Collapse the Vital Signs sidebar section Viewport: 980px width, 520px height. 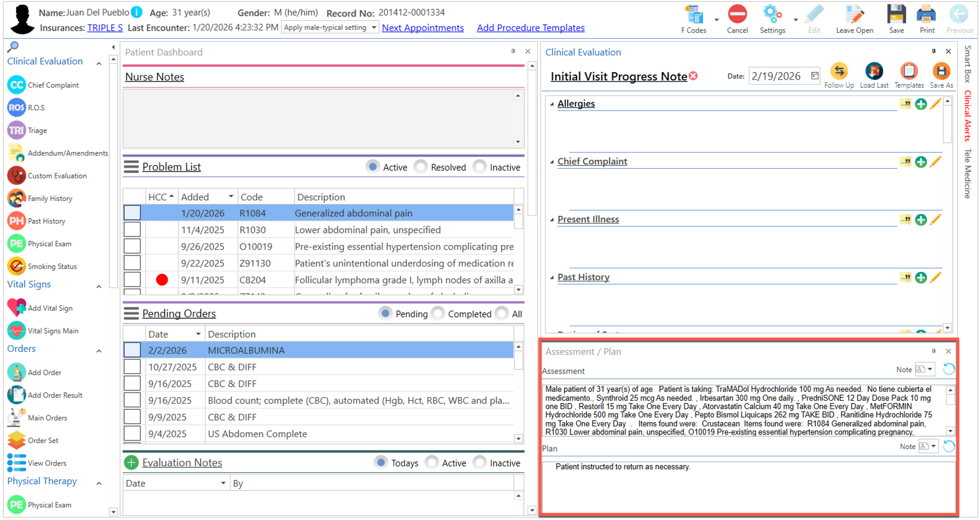pyautogui.click(x=99, y=286)
